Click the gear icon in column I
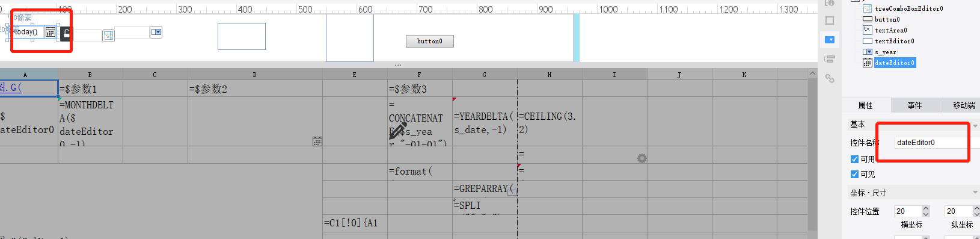 coord(642,158)
